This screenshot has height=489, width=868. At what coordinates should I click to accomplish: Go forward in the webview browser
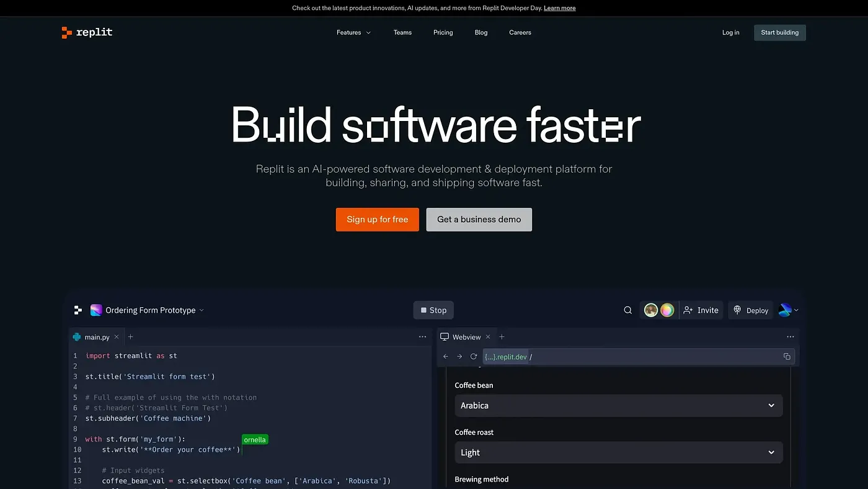tap(459, 357)
